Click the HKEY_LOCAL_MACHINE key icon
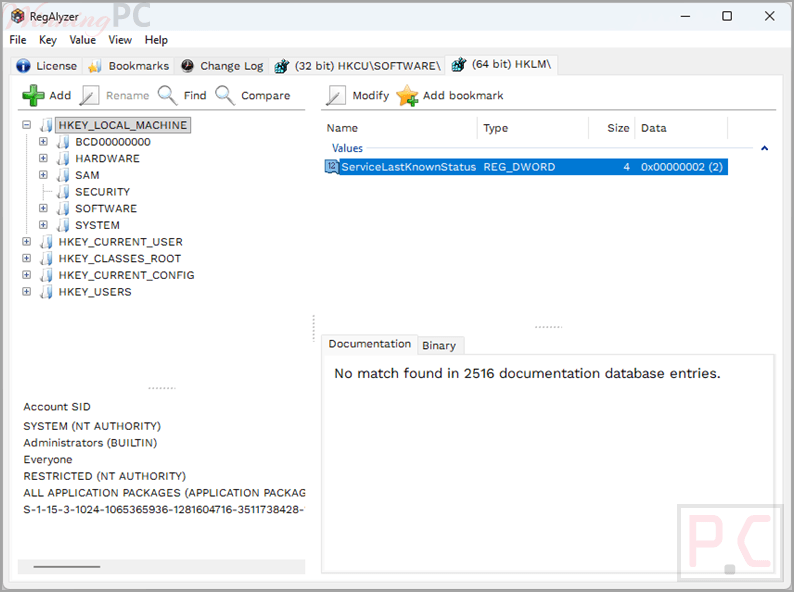 pos(46,125)
